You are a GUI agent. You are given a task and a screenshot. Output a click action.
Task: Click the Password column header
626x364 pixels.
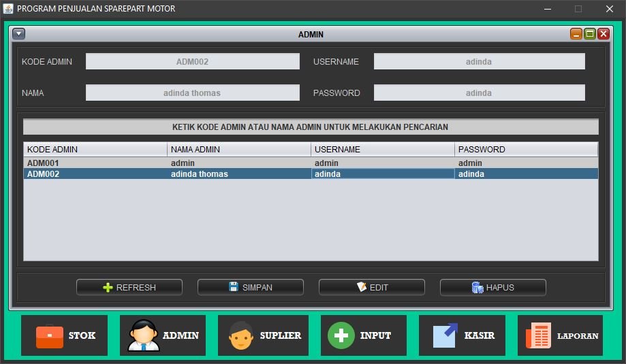pos(526,150)
